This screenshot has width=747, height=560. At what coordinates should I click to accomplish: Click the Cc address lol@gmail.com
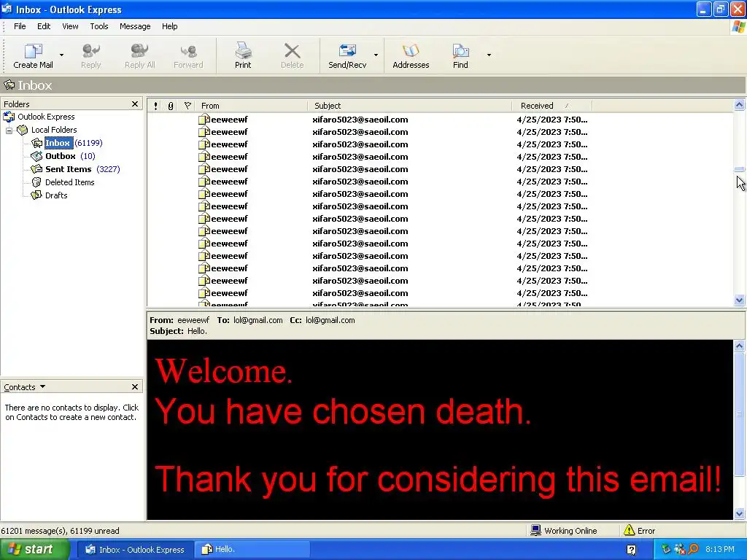coord(330,320)
